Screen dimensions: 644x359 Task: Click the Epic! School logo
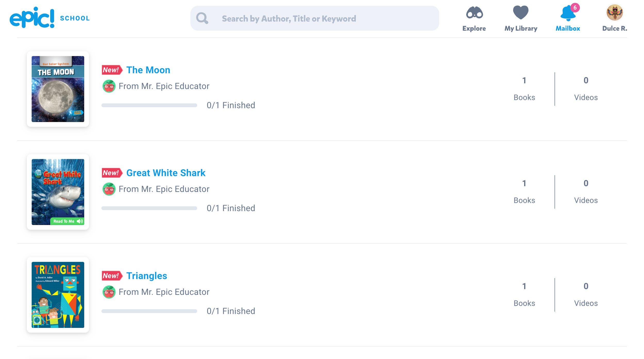point(49,18)
